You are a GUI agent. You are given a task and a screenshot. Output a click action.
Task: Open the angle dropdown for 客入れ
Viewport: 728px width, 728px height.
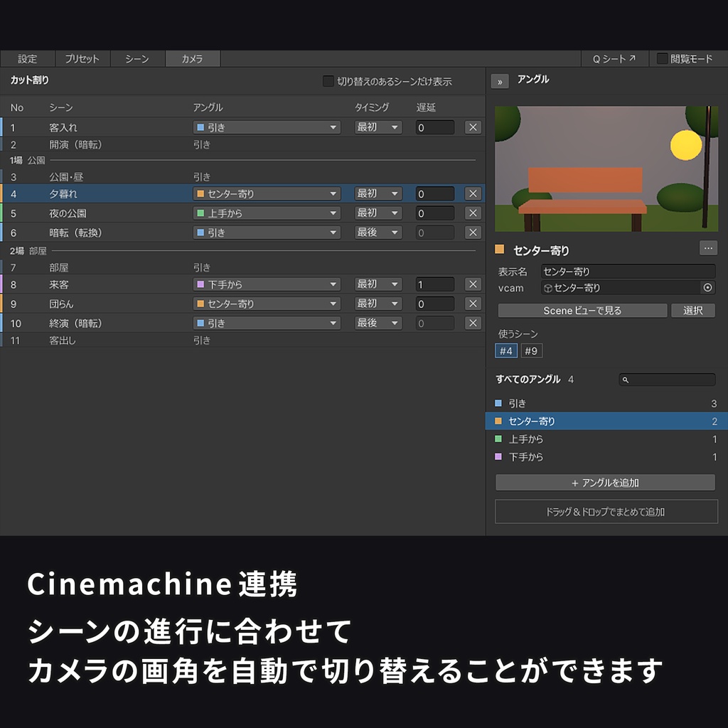267,127
